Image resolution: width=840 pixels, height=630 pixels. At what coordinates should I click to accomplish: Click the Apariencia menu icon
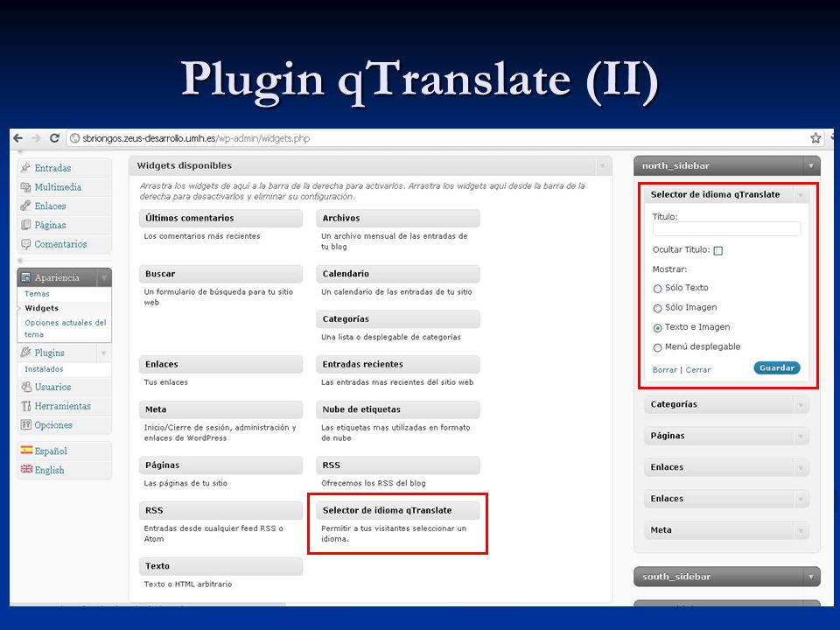point(26,277)
